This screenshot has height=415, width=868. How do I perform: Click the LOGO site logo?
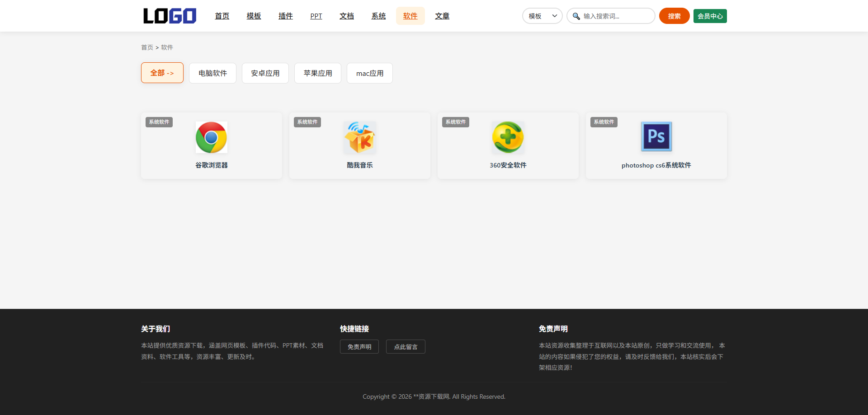pyautogui.click(x=170, y=16)
